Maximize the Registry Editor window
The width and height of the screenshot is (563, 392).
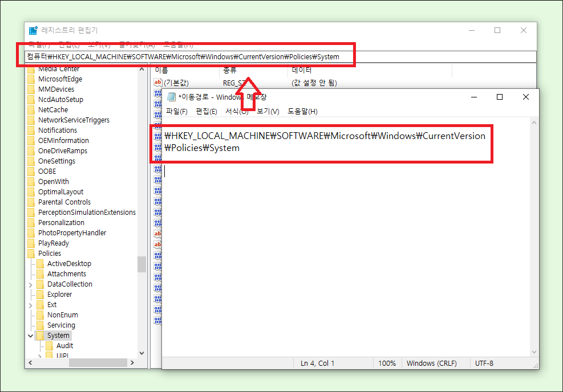497,31
